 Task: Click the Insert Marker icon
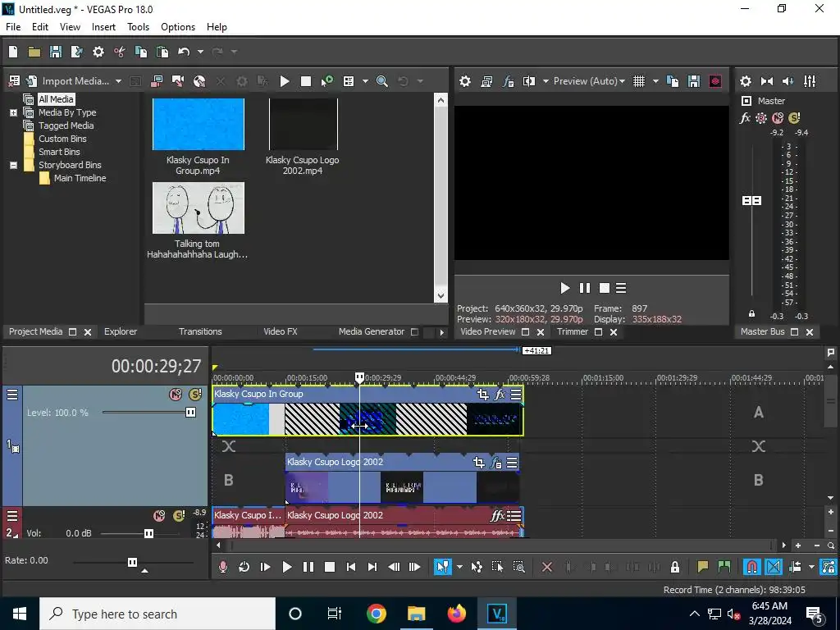[x=702, y=567]
